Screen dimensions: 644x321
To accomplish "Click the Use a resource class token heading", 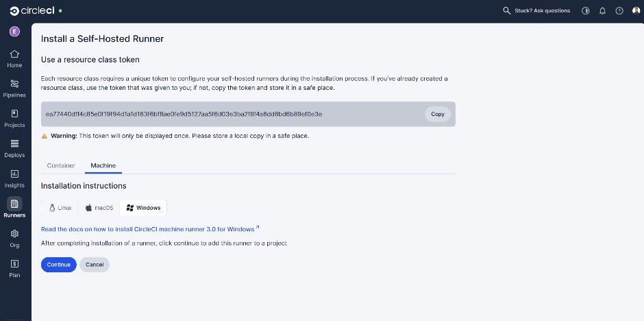I will coord(90,60).
